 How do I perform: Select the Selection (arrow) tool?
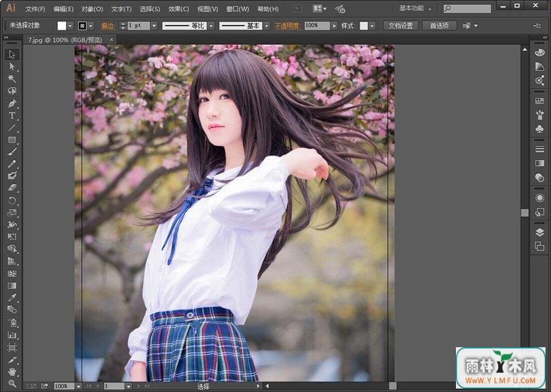pyautogui.click(x=12, y=54)
